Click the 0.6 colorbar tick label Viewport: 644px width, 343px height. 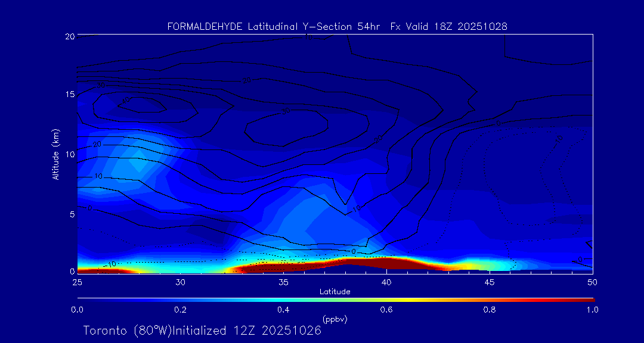click(x=386, y=310)
